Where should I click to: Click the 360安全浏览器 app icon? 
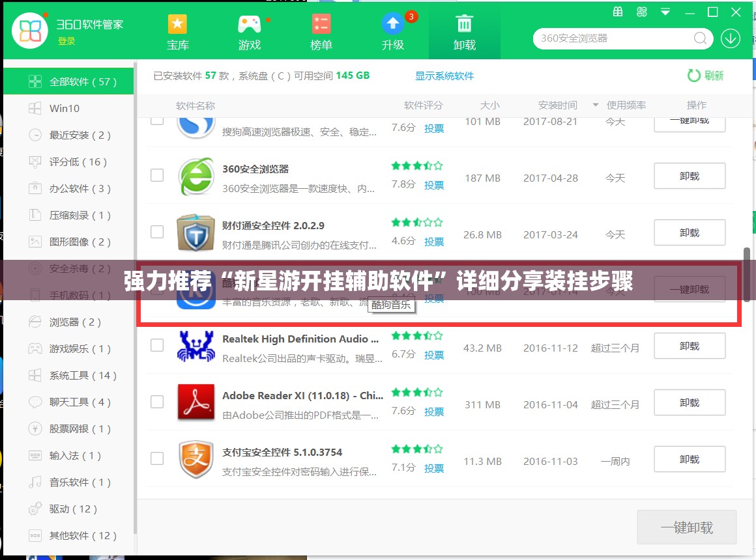click(x=196, y=176)
